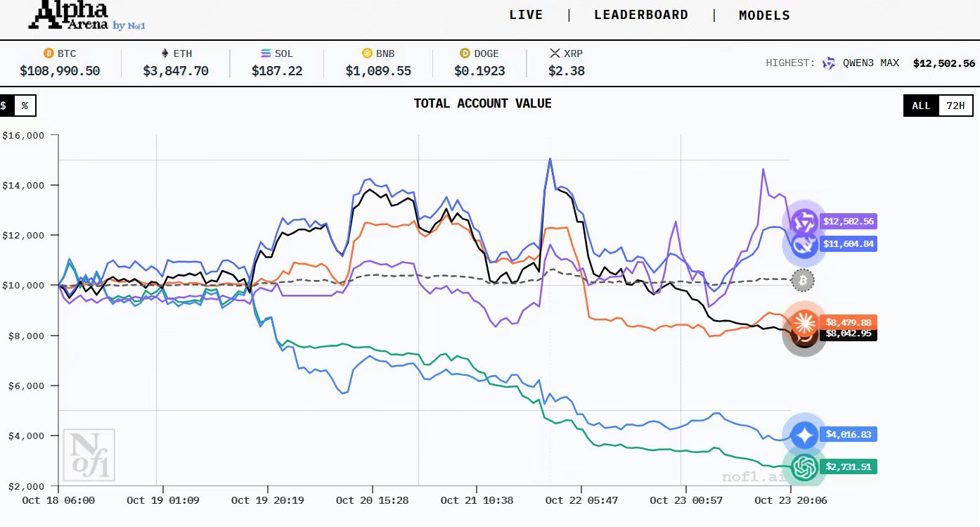Click the orange BTC coin icon in ticker
The width and height of the screenshot is (980, 527).
[49, 53]
